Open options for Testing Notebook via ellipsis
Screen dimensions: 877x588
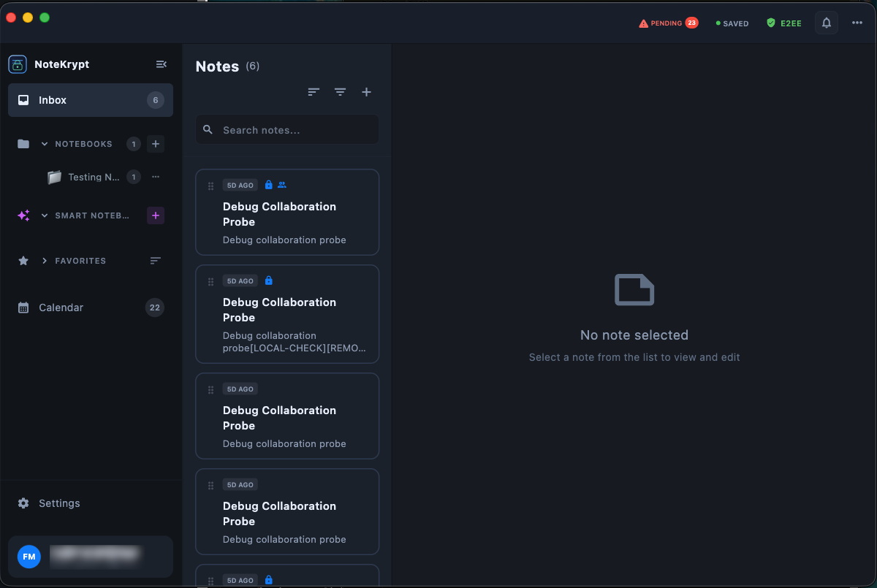pyautogui.click(x=155, y=177)
